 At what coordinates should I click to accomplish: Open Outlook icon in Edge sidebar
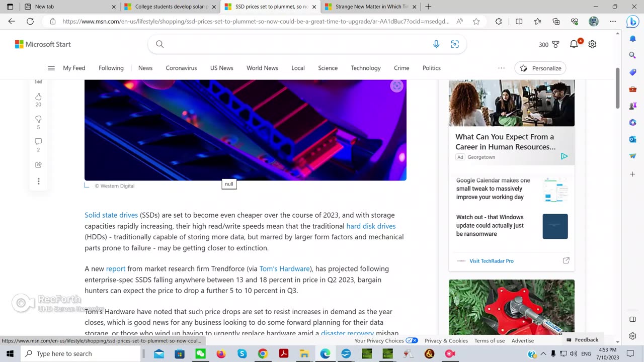pos(632,139)
